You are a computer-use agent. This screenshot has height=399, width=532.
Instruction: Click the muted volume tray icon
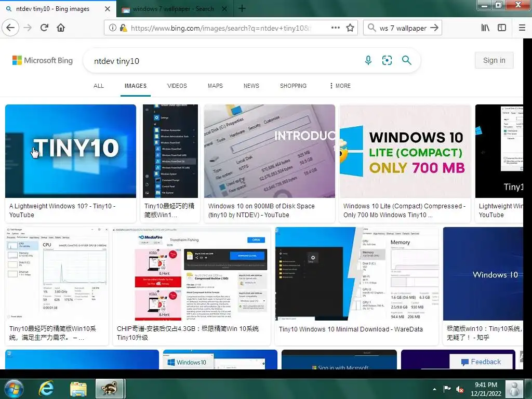tap(460, 389)
